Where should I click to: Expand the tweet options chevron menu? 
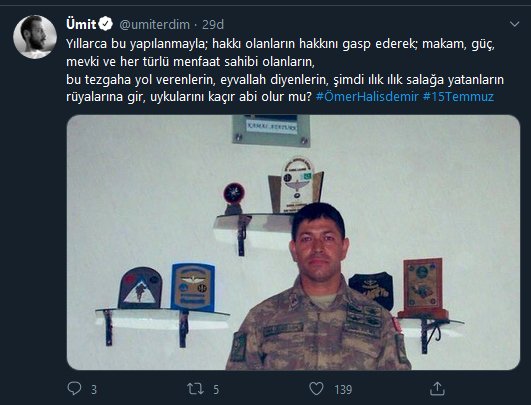point(514,24)
